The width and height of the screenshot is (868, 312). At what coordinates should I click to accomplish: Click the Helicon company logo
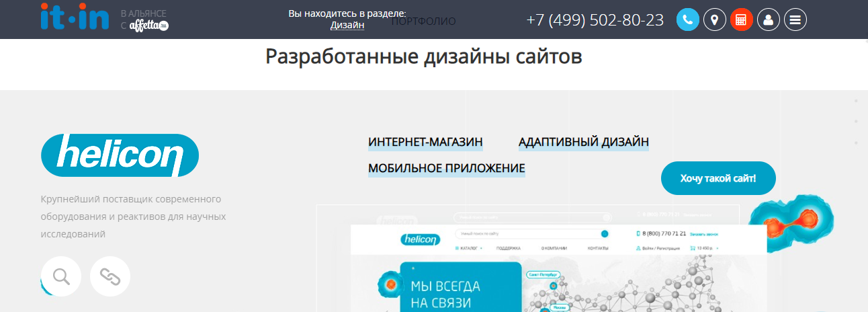pos(120,155)
